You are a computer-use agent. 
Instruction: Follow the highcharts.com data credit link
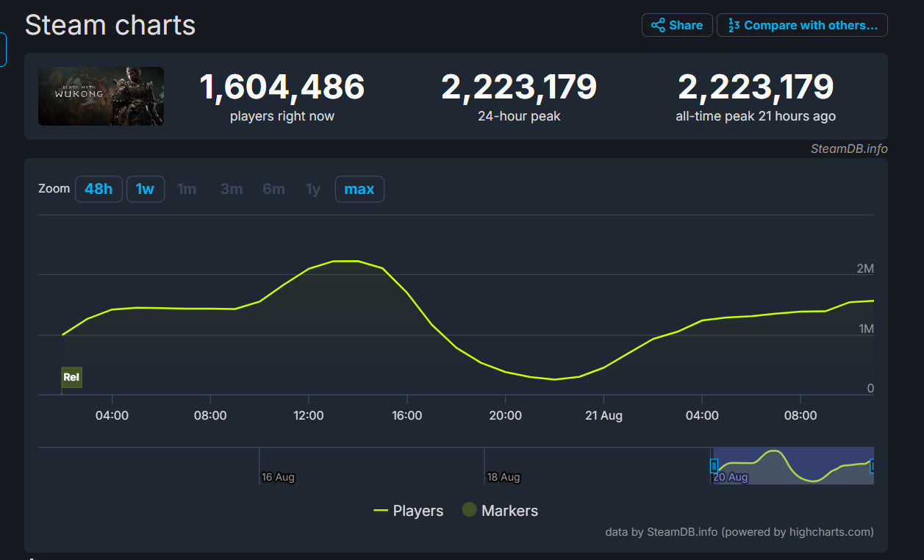pos(739,531)
